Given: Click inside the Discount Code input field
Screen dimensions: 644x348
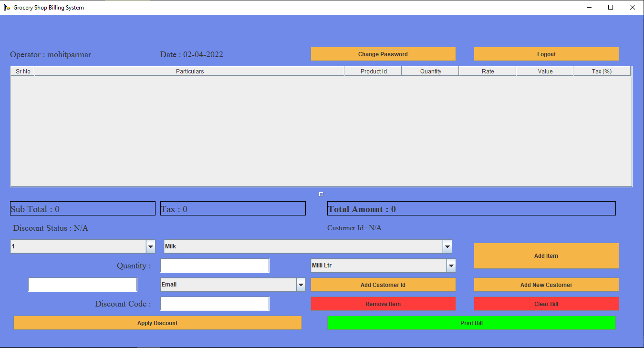Looking at the screenshot, I should pos(215,303).
